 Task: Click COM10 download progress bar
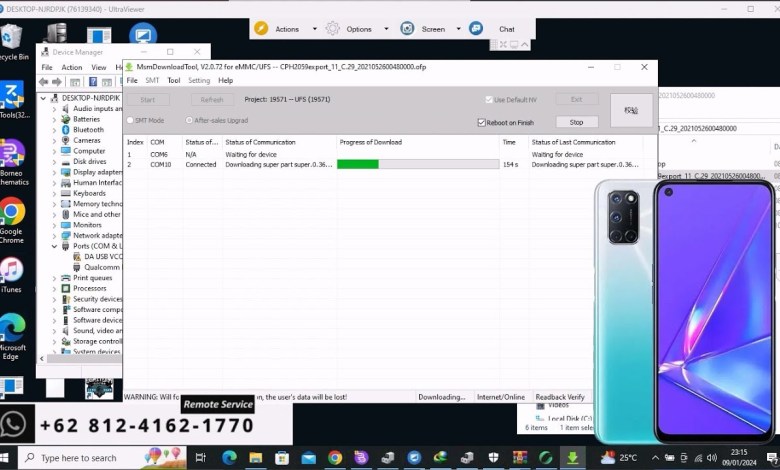[x=418, y=164]
